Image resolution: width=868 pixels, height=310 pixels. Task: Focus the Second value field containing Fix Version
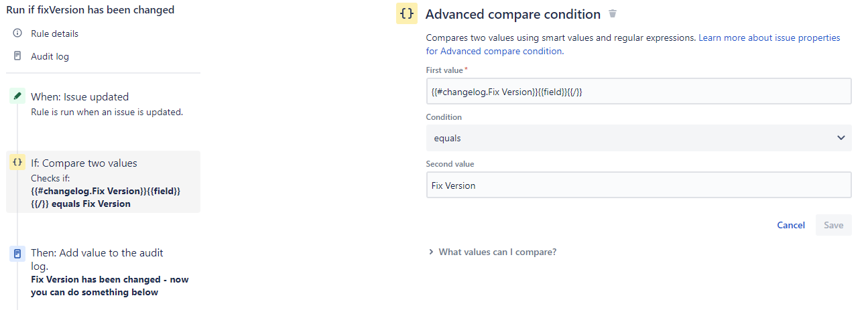click(x=638, y=185)
